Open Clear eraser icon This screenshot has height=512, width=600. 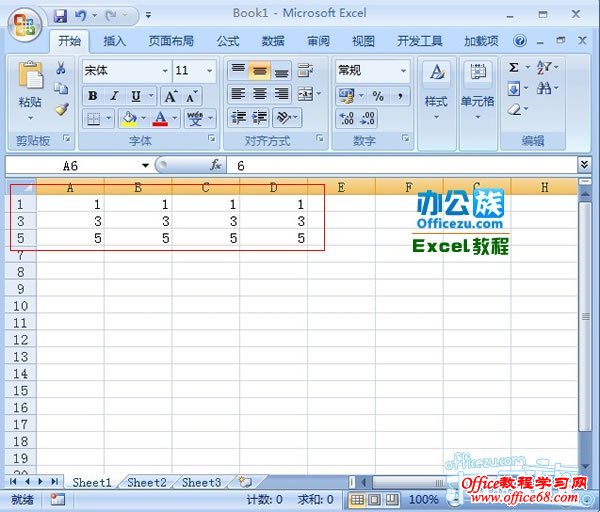[x=514, y=110]
